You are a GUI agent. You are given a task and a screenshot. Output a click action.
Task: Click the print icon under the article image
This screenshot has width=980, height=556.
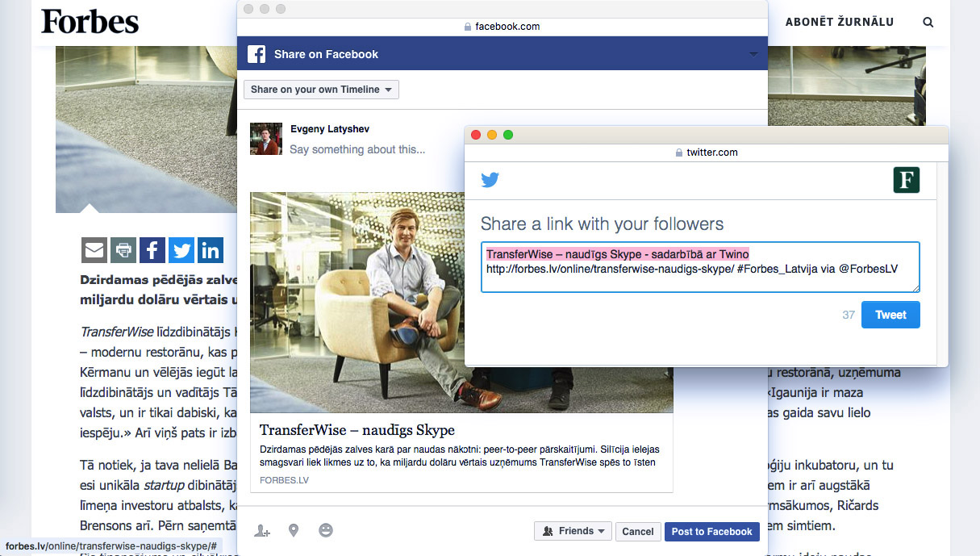(123, 250)
